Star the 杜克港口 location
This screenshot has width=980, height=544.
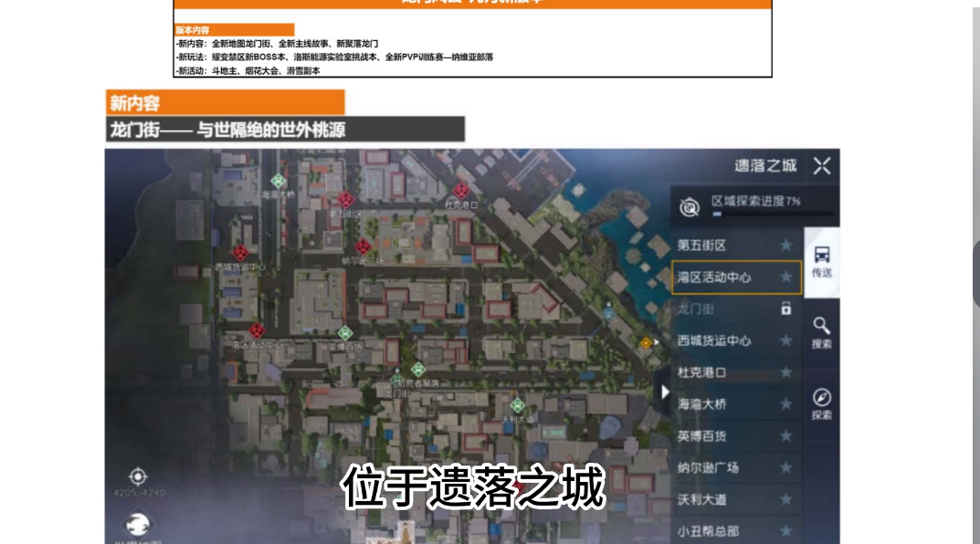(786, 373)
